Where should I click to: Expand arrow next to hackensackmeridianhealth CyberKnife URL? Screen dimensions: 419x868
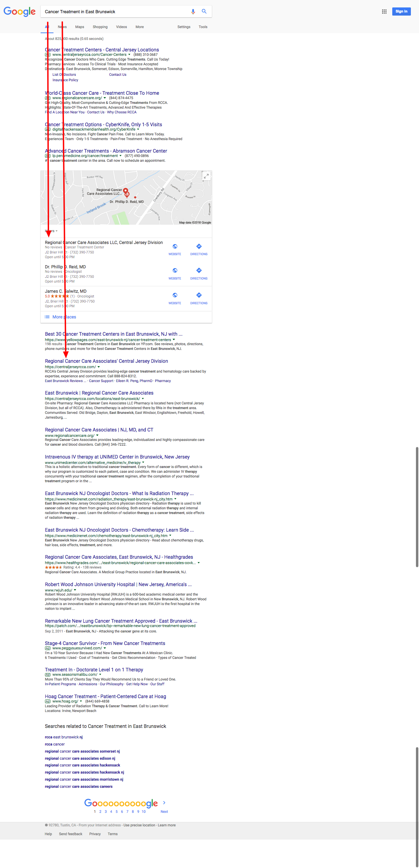coord(138,129)
